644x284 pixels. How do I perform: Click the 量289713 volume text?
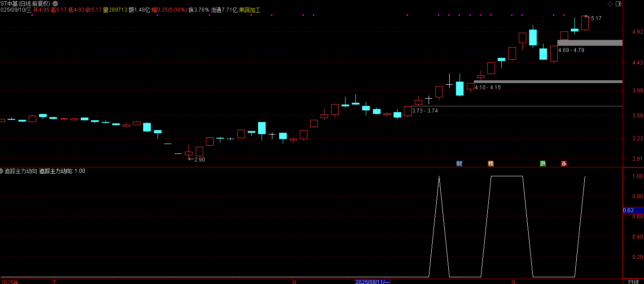click(115, 10)
